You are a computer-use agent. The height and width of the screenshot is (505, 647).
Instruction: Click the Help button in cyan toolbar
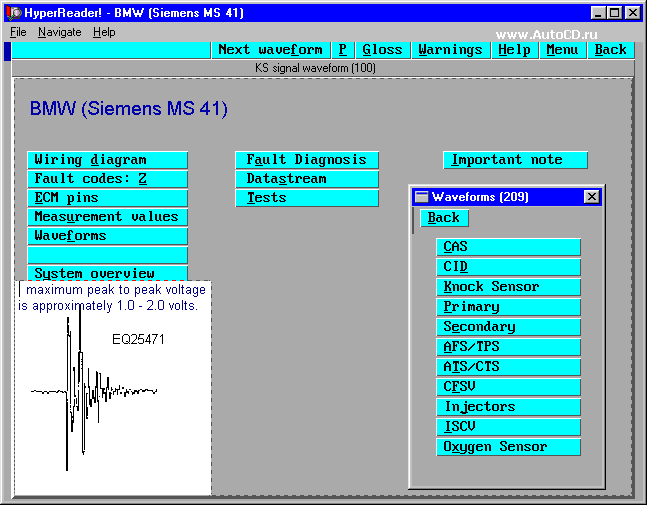(515, 50)
